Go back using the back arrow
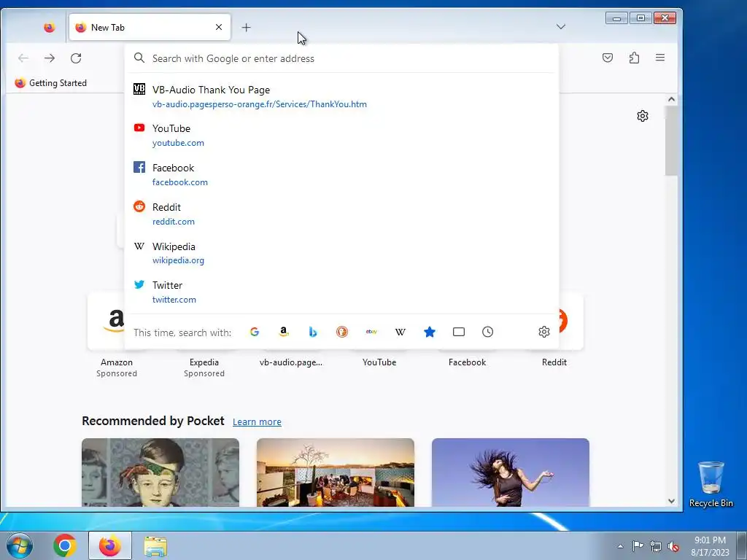The image size is (747, 560). pos(23,58)
